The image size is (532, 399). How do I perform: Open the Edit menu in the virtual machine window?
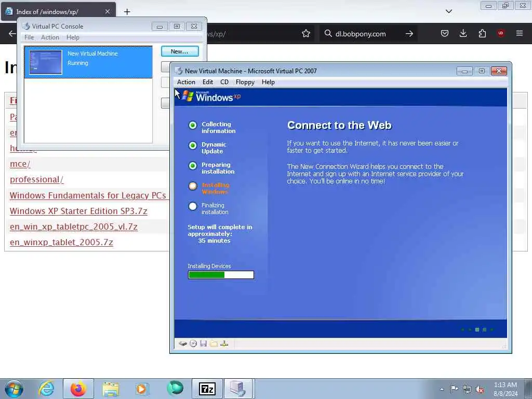(x=208, y=82)
